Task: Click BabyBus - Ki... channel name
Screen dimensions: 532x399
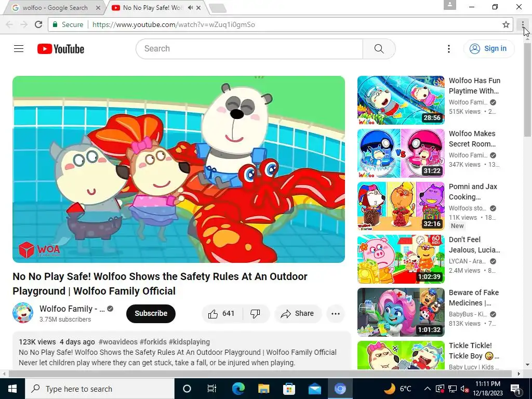Action: 468,314
